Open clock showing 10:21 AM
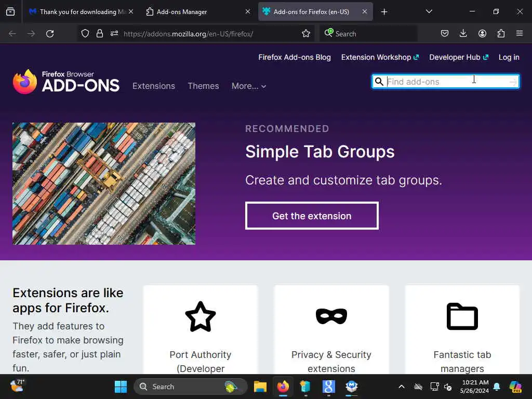 (475, 387)
